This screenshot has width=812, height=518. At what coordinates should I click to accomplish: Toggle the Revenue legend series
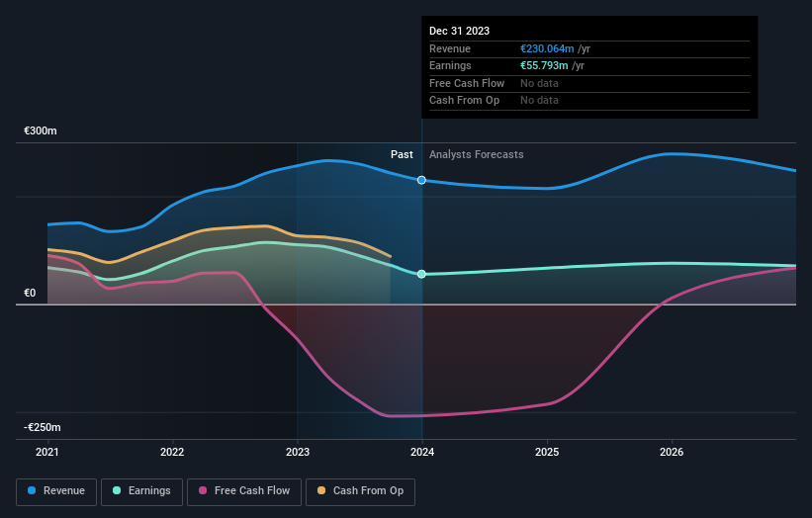tap(56, 491)
